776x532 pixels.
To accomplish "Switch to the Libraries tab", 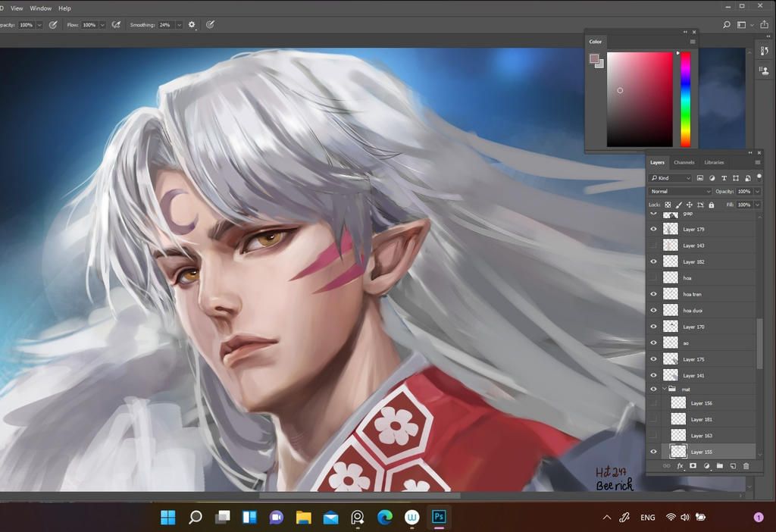I will pyautogui.click(x=714, y=162).
